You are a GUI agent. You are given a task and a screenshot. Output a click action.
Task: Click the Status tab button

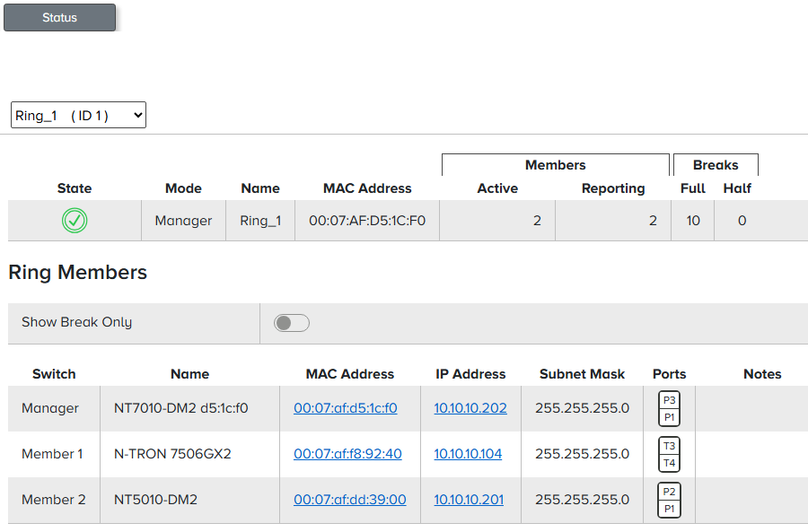(x=60, y=18)
